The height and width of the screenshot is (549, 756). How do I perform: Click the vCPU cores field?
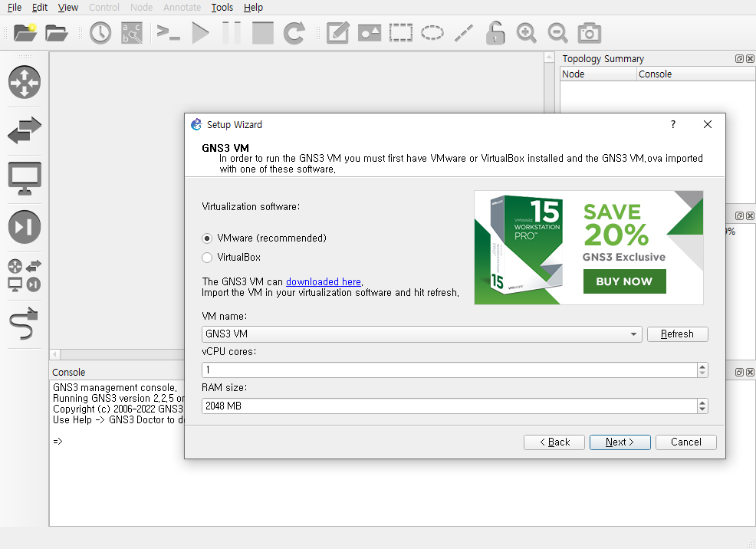point(449,370)
